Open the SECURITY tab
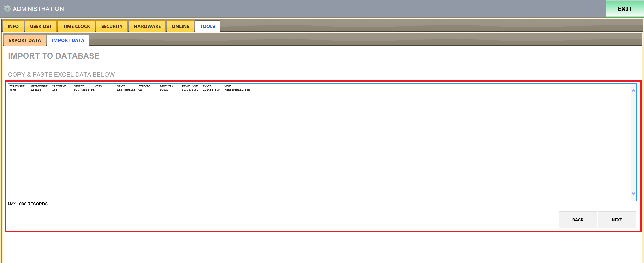Screen dimensions: 644x263 point(112,26)
